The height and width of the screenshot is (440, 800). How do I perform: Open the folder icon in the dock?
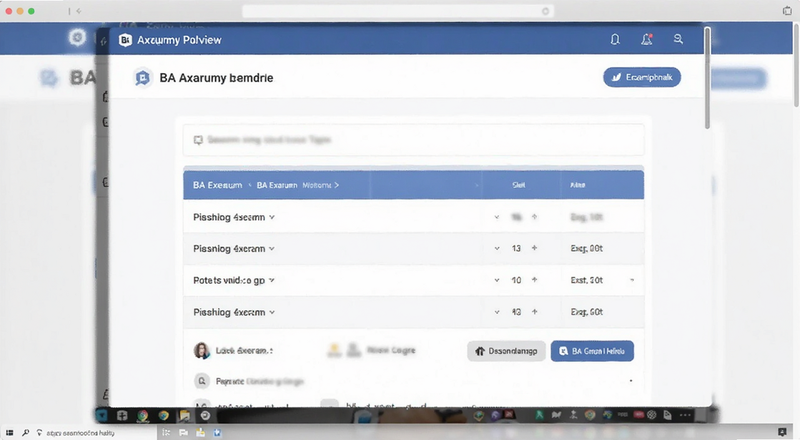[184, 416]
